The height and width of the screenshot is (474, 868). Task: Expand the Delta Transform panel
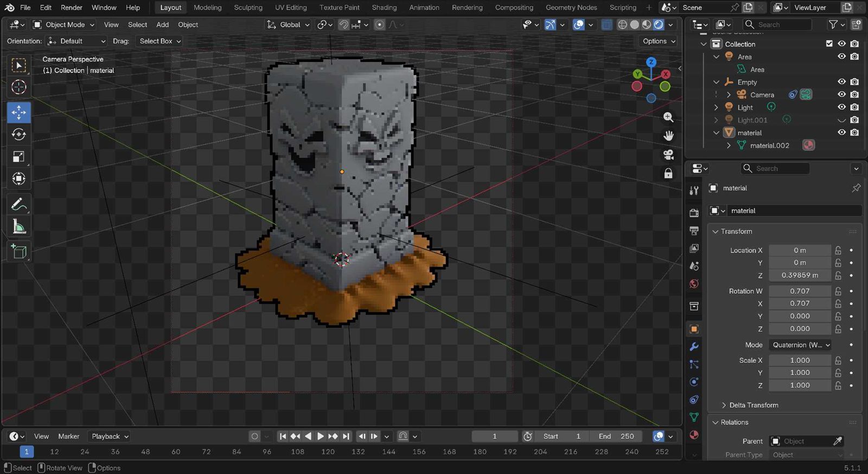click(754, 405)
